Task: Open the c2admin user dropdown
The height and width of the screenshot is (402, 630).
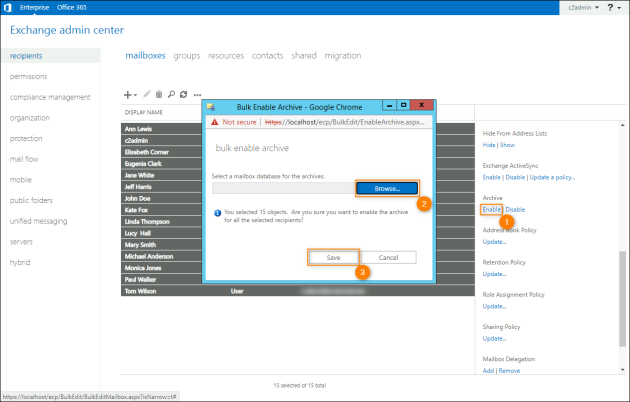Action: (x=583, y=7)
